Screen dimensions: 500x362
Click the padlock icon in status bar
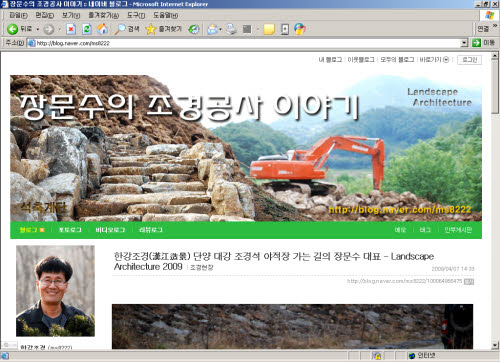click(x=377, y=356)
